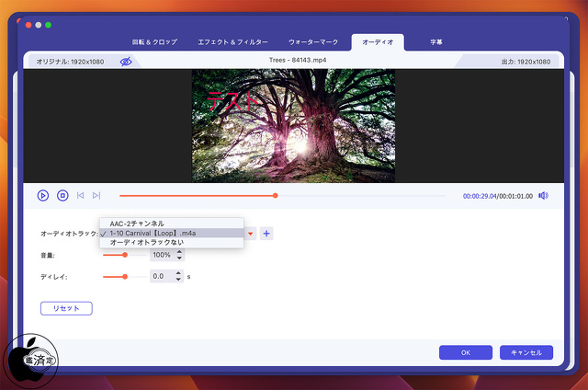This screenshot has width=588, height=390.
Task: Click the 出力: 1920x1080 label
Action: 526,62
